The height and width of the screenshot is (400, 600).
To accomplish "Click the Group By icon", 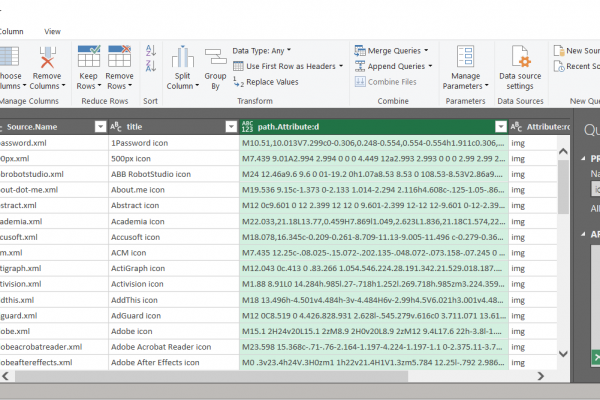I will click(215, 56).
